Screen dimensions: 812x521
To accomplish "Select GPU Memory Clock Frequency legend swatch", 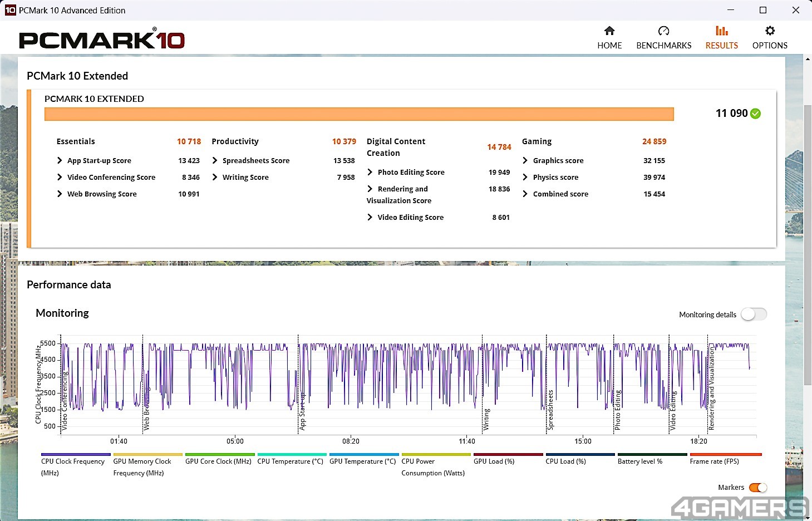I will click(x=147, y=454).
